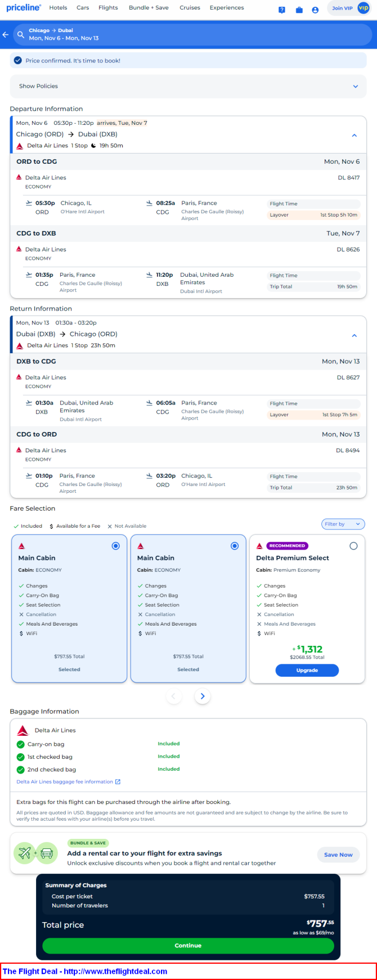Click the Upgrade button for Premium Select
This screenshot has height=980, width=377.
pos(307,670)
